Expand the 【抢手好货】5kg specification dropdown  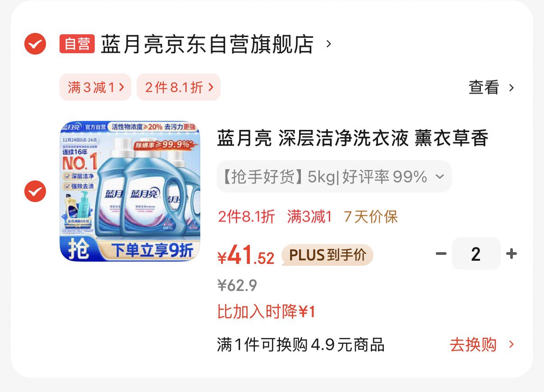(334, 177)
